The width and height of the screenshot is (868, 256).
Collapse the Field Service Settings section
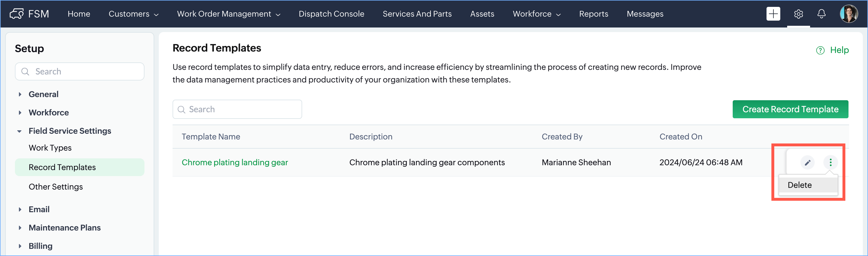[x=19, y=131]
